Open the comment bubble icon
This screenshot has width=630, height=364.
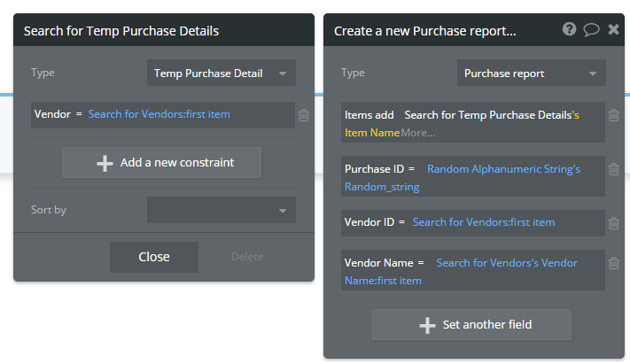[591, 29]
